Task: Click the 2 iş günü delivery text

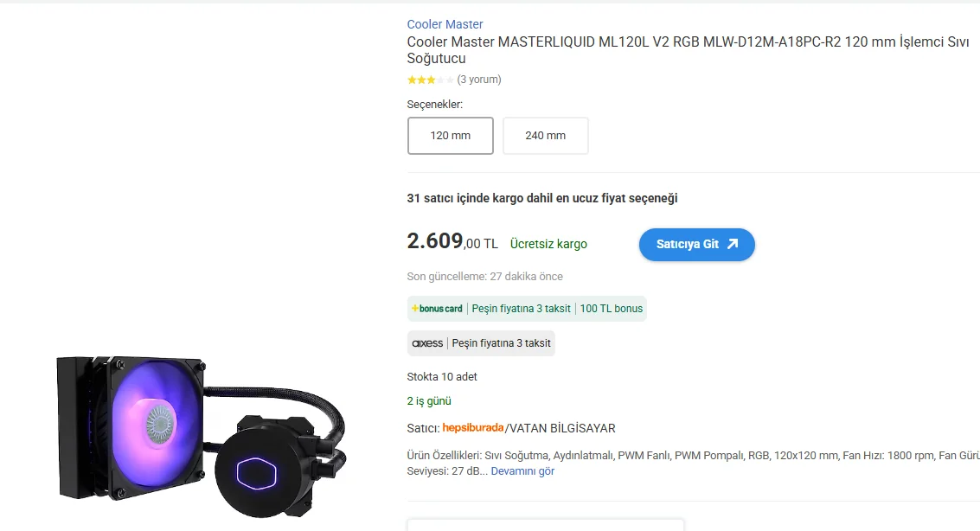Action: point(429,401)
